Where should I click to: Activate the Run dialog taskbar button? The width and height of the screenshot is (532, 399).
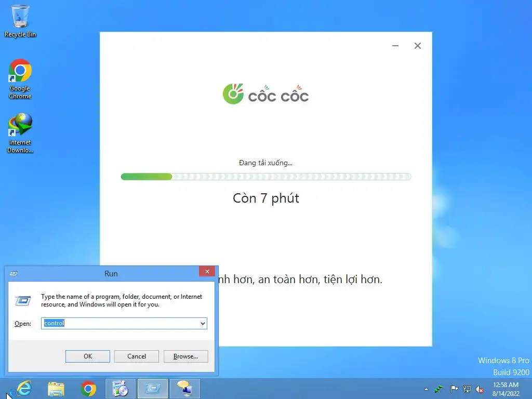(x=152, y=389)
